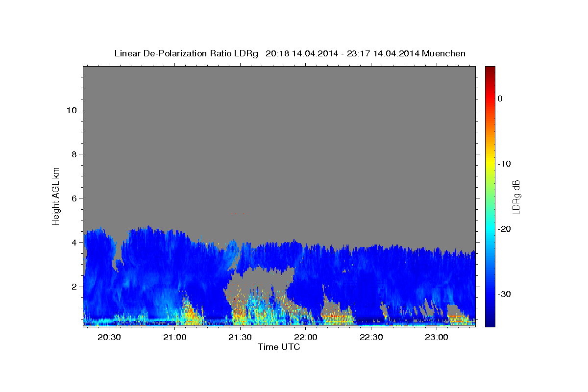Screen dimensions: 588x392
Task: Click the 'Height AGL km' y-axis label
Action: click(56, 196)
